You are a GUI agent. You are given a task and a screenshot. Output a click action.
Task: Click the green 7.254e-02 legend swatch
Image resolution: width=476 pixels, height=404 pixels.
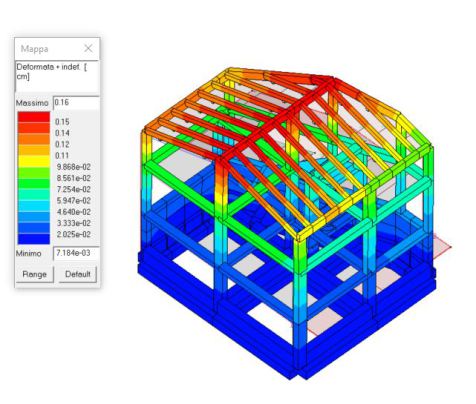[x=34, y=183]
